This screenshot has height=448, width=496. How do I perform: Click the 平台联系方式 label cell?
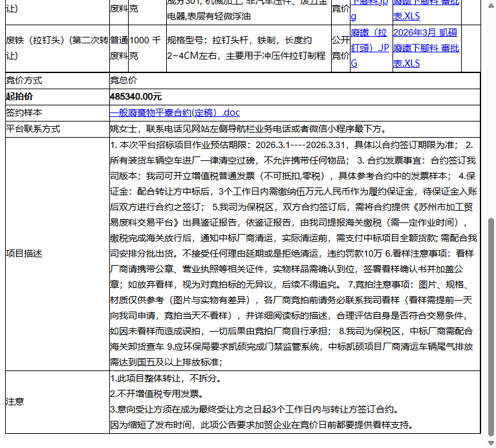pyautogui.click(x=58, y=129)
